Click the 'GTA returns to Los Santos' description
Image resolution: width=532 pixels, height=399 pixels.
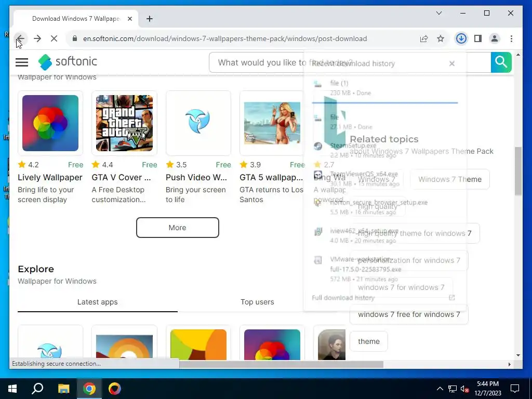tap(271, 195)
